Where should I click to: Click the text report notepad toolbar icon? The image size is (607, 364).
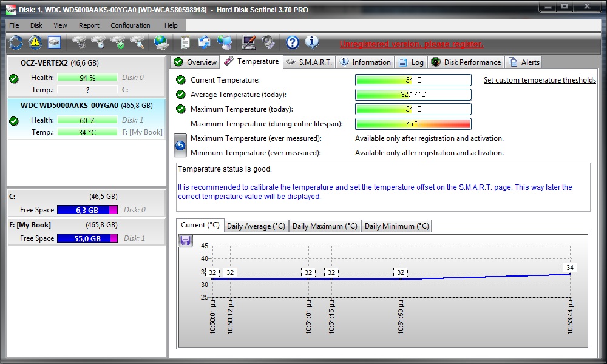185,42
